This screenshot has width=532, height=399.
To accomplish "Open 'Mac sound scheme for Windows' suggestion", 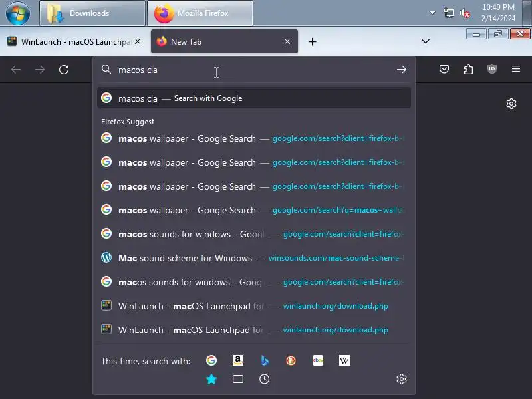I will coord(254,258).
